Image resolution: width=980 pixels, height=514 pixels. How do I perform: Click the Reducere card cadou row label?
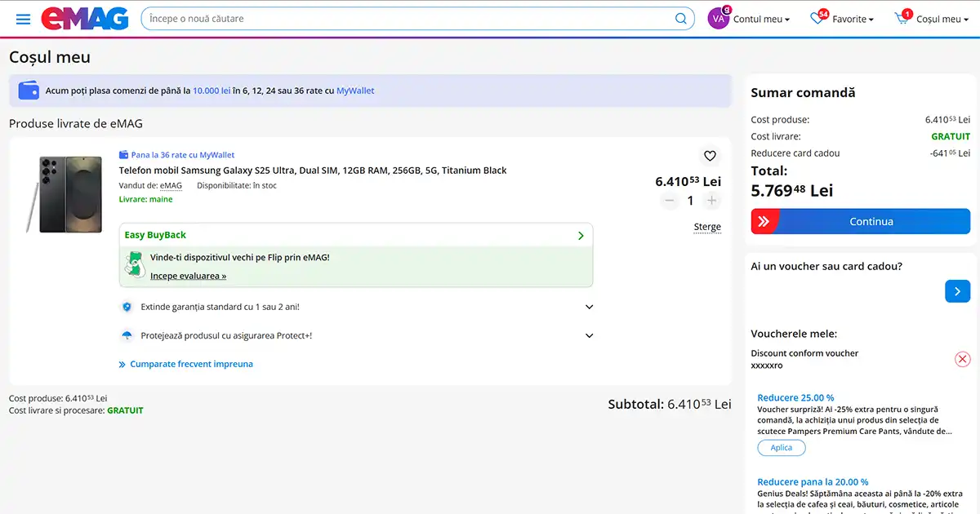click(x=795, y=153)
